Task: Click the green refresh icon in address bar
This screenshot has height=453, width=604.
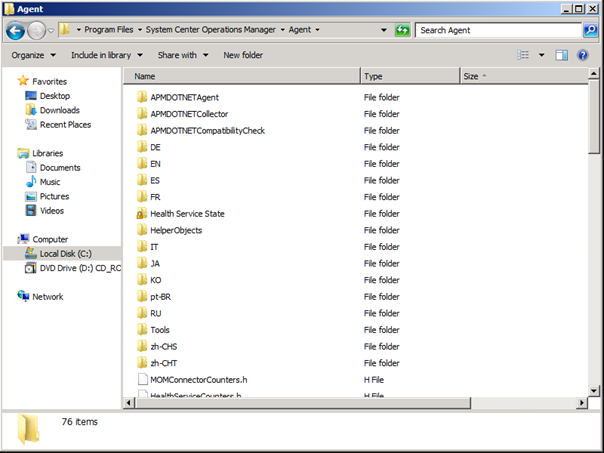Action: pyautogui.click(x=403, y=30)
